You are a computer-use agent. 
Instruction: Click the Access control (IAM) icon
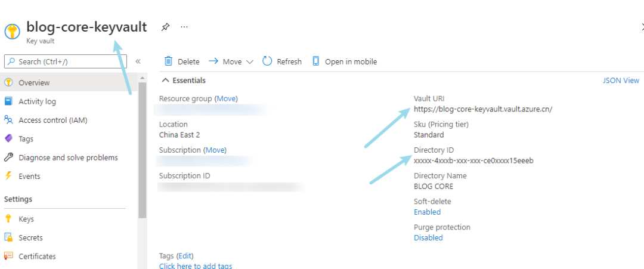(8, 120)
